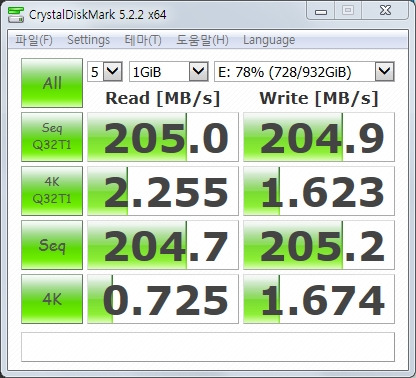Screen dimensions: 416x378
Task: Open the 테마(T) menu
Action: [x=143, y=40]
